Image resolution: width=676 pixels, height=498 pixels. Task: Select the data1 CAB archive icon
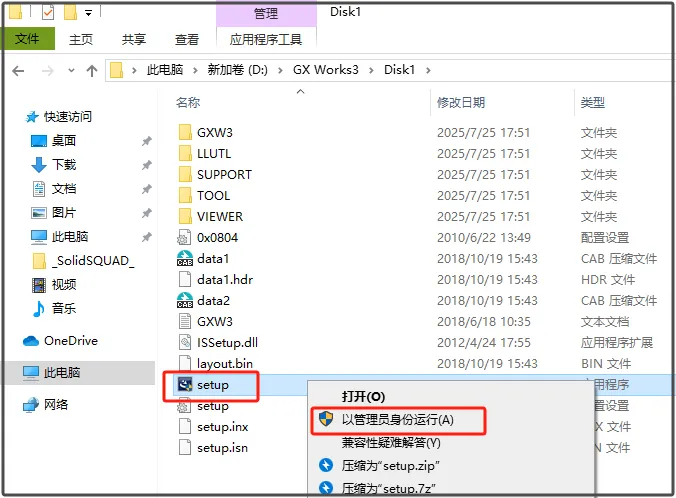tap(185, 259)
